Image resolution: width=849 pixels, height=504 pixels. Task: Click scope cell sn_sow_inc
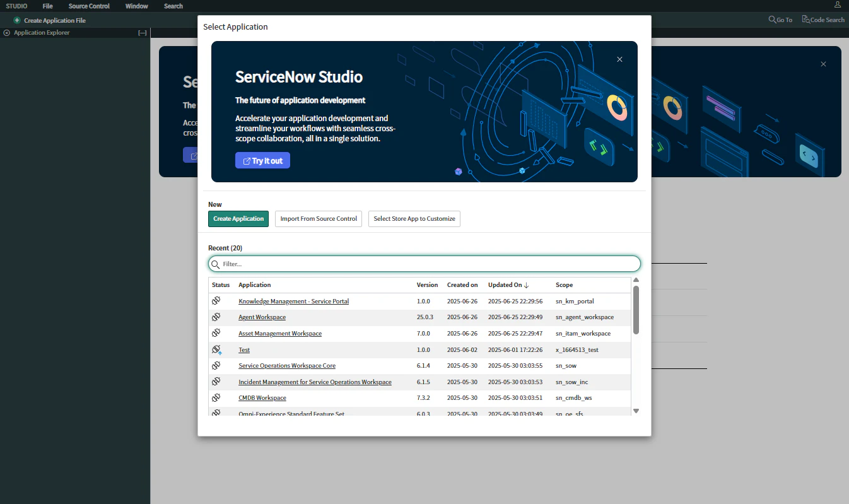tap(571, 382)
